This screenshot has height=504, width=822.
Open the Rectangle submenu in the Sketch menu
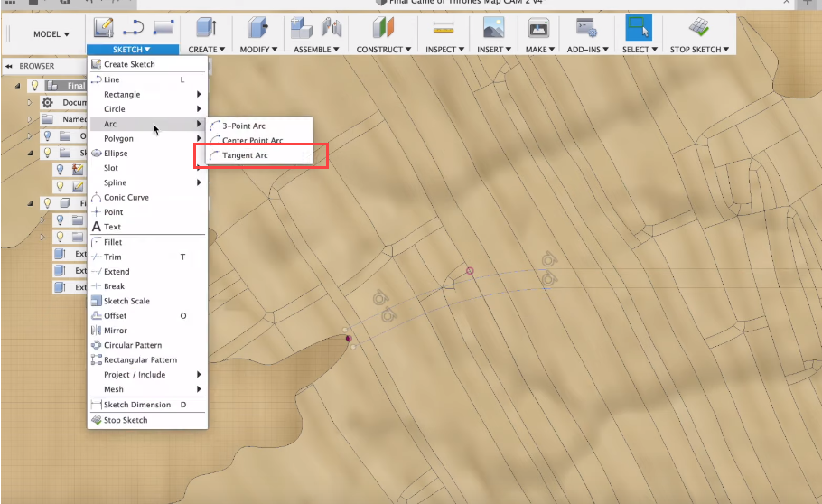(x=147, y=95)
